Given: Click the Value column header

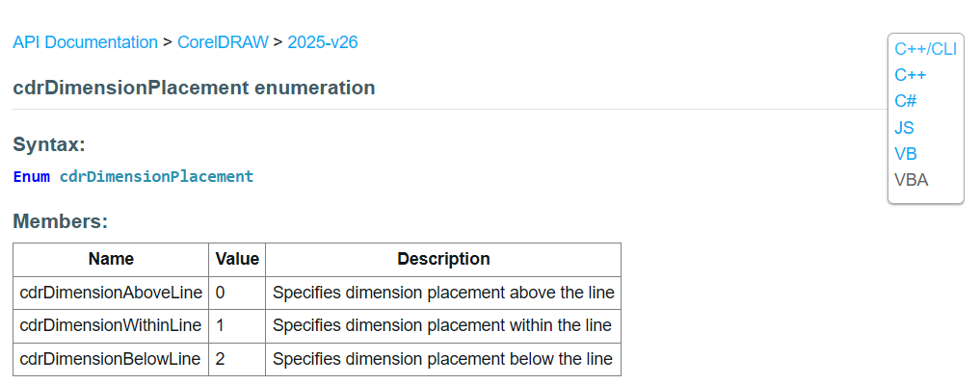Looking at the screenshot, I should point(237,259).
